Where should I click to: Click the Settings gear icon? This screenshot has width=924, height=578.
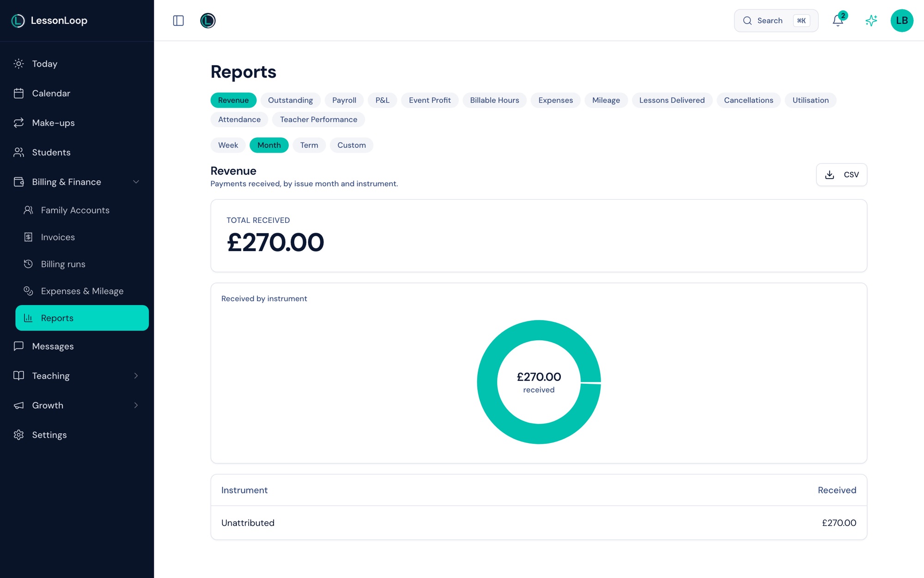coord(18,435)
